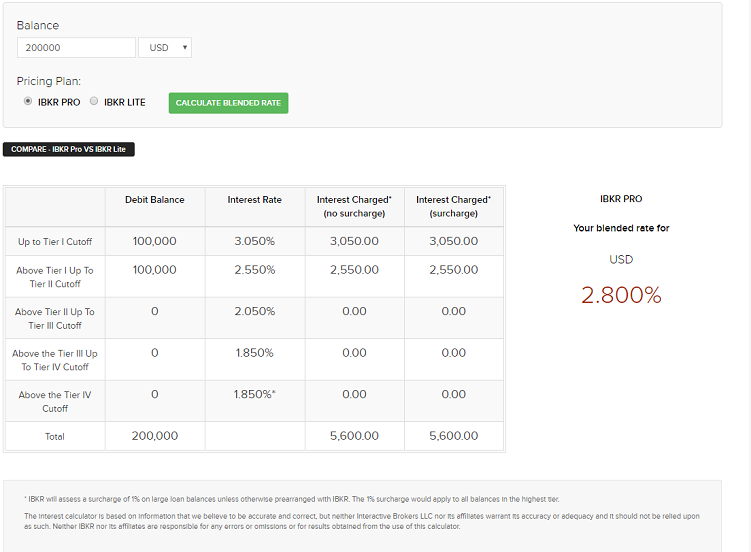Click Interest Charged (surcharge) header
Viewport: 751px width, 552px height.
(454, 206)
